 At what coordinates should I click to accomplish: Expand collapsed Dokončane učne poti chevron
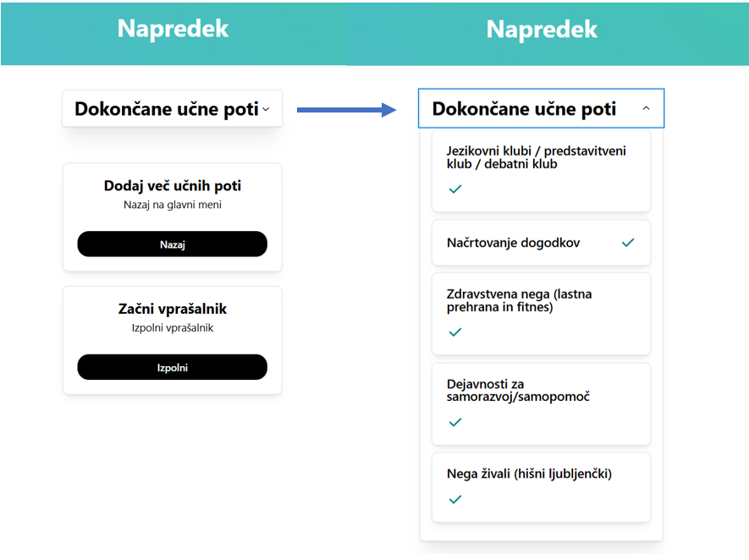[266, 109]
